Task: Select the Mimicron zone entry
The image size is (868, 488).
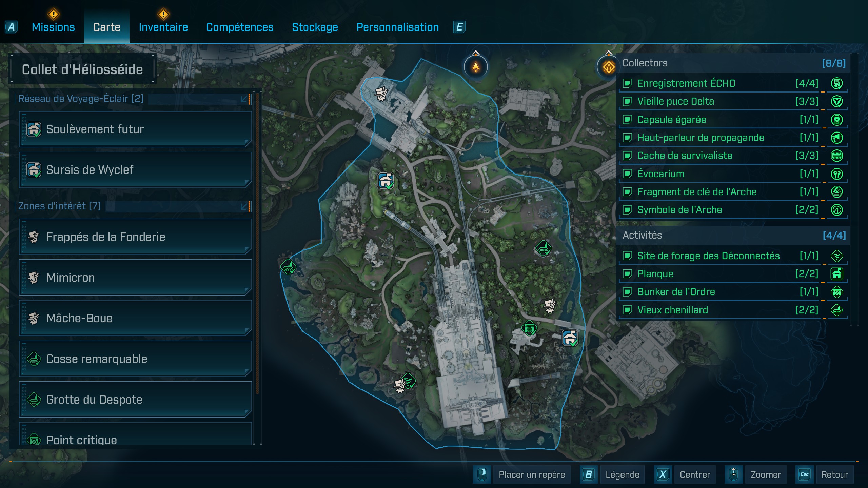Action: click(x=135, y=278)
